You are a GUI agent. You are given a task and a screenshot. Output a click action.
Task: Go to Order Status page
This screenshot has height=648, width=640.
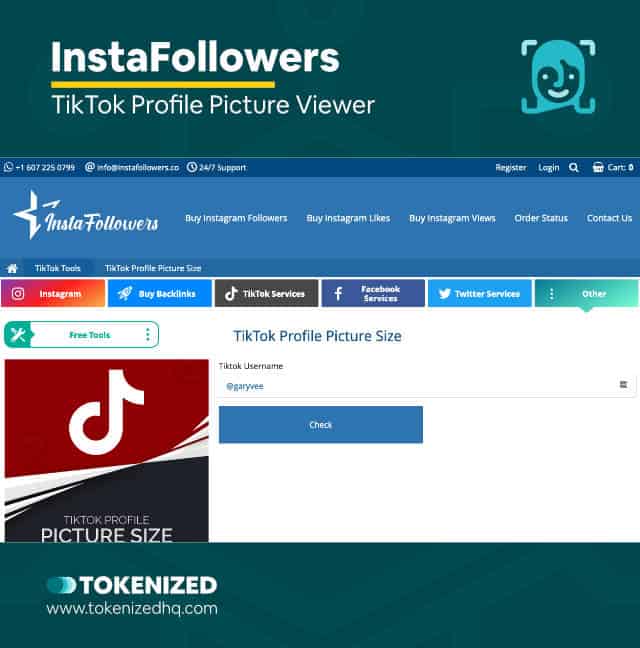coord(541,218)
